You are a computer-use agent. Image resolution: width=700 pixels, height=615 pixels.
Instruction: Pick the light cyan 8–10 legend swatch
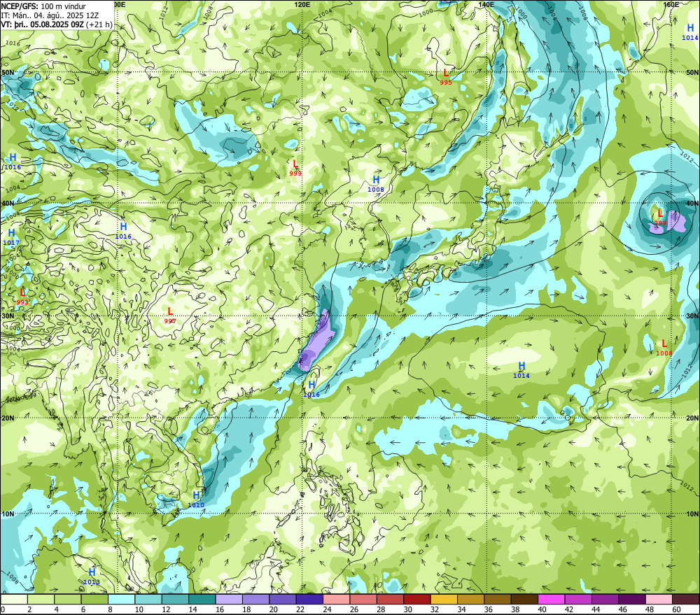121,600
